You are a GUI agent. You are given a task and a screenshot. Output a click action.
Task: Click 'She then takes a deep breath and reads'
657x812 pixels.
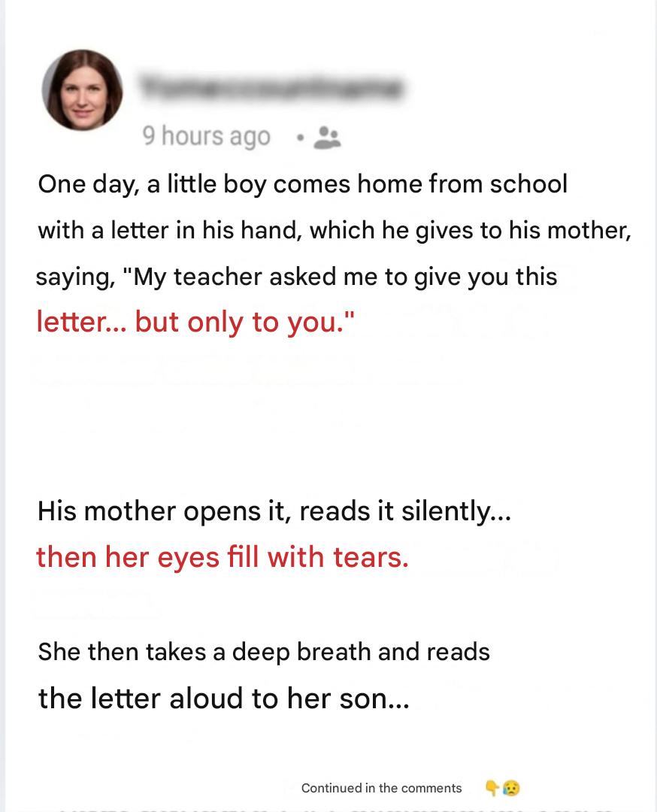(264, 651)
